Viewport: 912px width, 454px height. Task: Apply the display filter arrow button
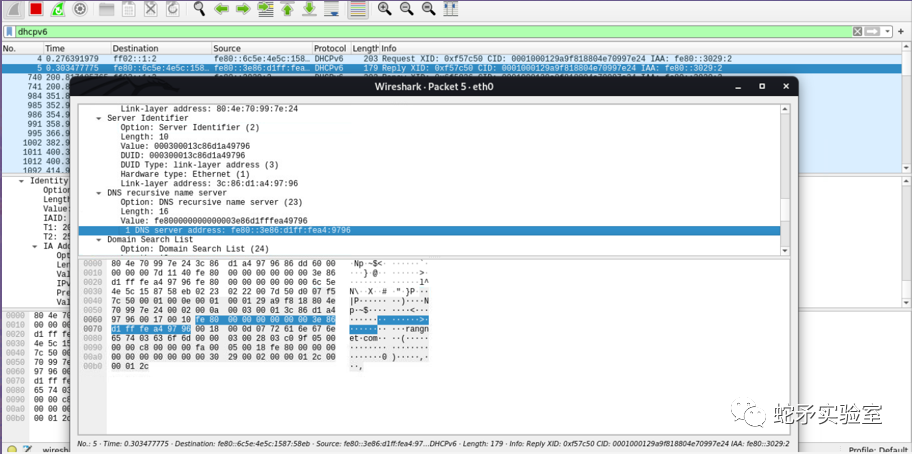872,31
